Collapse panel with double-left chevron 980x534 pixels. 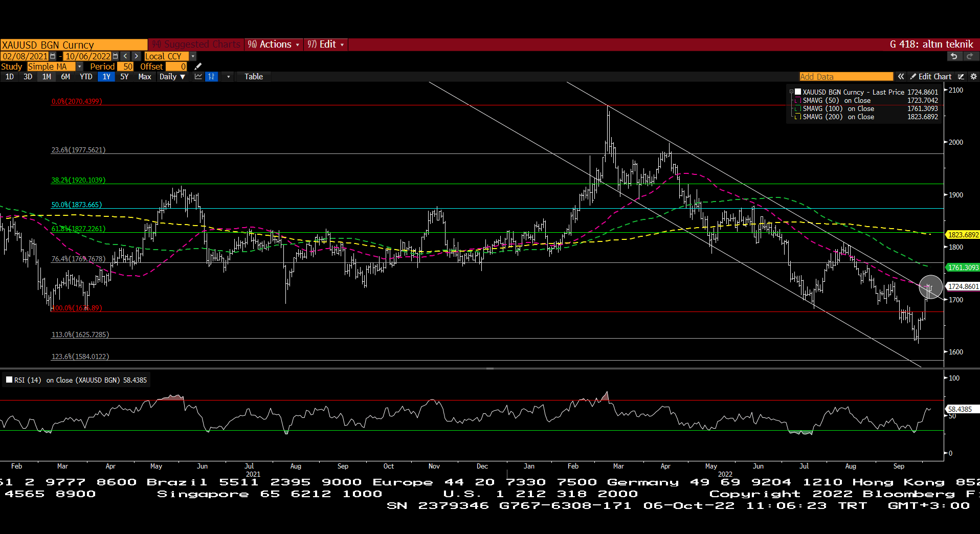[x=901, y=77]
